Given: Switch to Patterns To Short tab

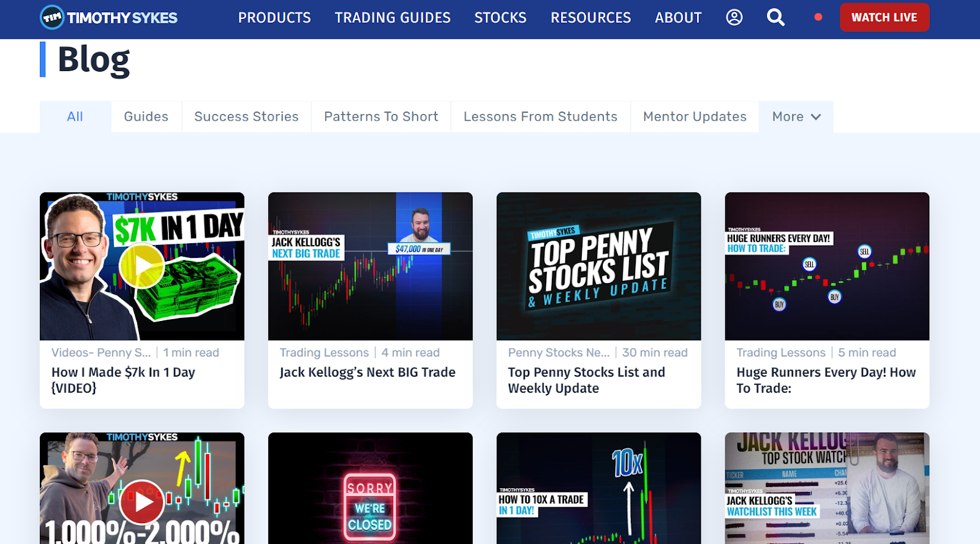Looking at the screenshot, I should point(381,116).
